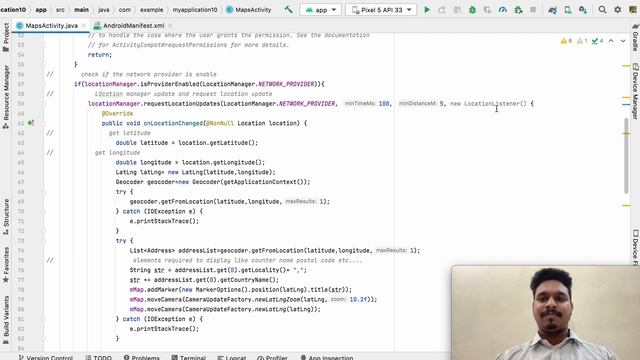Go to previous highlighted error arrow

pos(611,41)
